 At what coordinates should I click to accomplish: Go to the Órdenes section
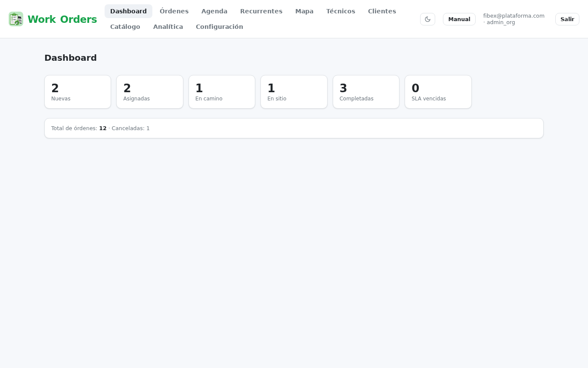[174, 11]
